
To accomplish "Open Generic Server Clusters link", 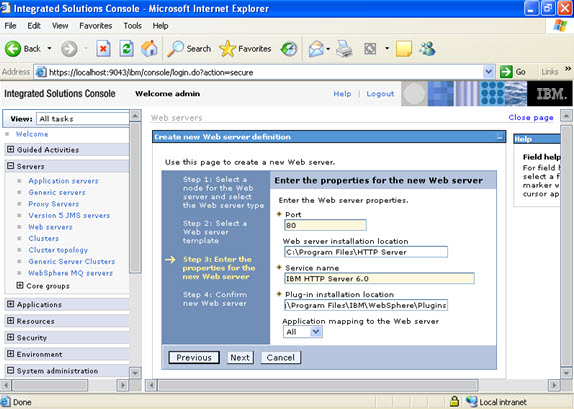I will (72, 261).
